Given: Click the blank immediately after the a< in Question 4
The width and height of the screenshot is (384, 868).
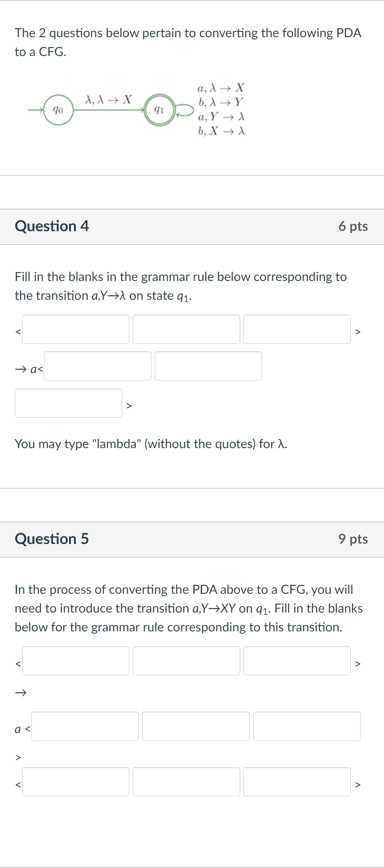Looking at the screenshot, I should (97, 366).
